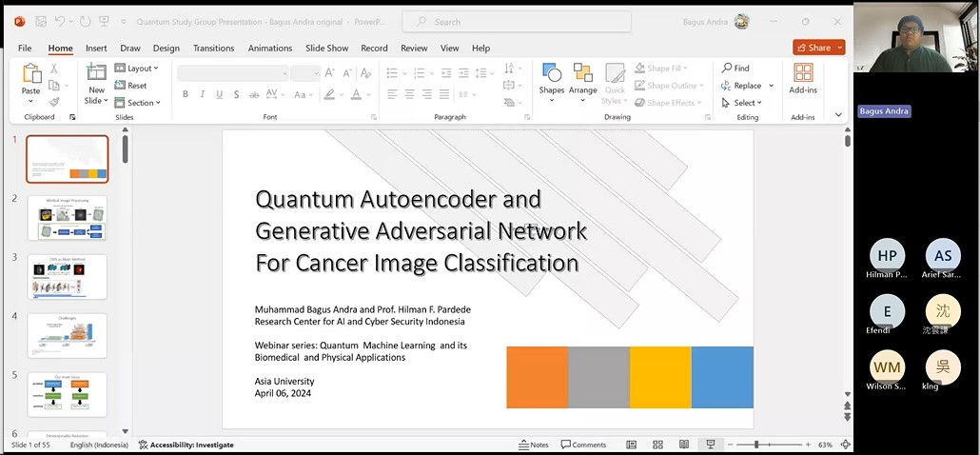Click the Undo arrow in title bar
Viewport: 980px width, 455px height.
point(59,21)
